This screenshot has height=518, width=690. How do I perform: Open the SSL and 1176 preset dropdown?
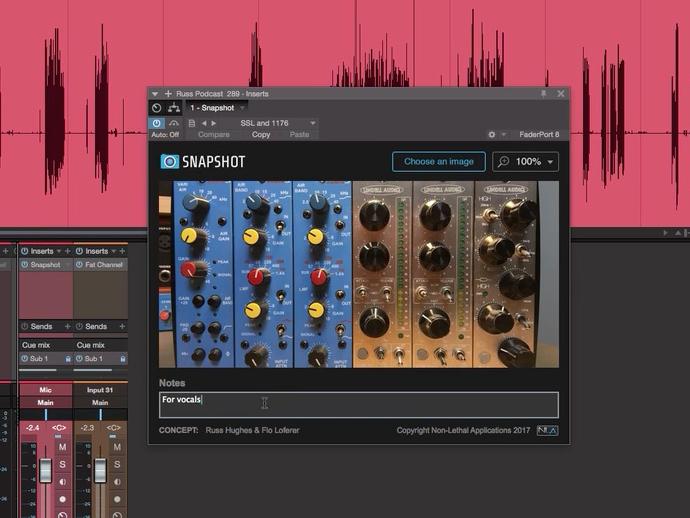(x=312, y=123)
